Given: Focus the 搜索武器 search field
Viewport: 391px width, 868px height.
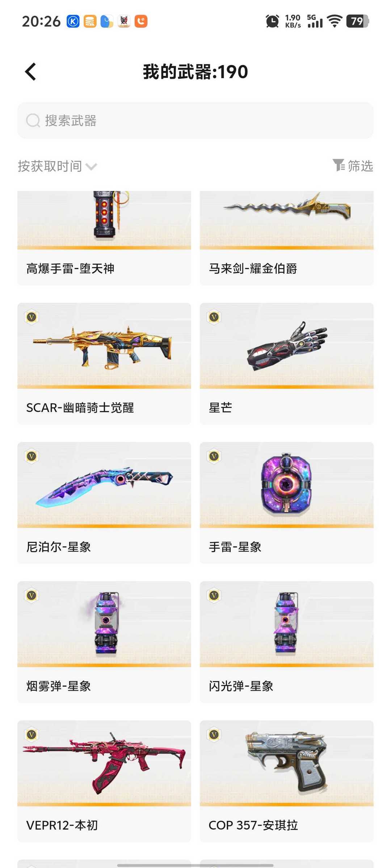Looking at the screenshot, I should point(195,120).
